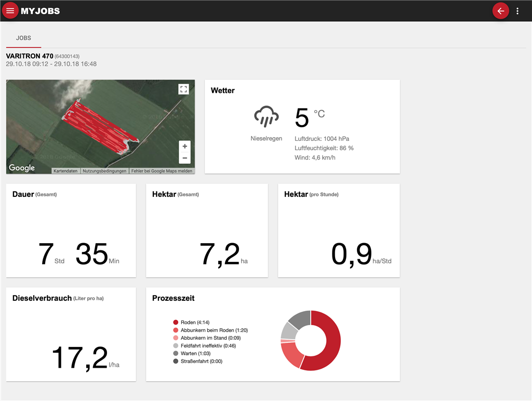This screenshot has height=401, width=532.
Task: Click the VARITRON 470 title
Action: click(x=30, y=56)
